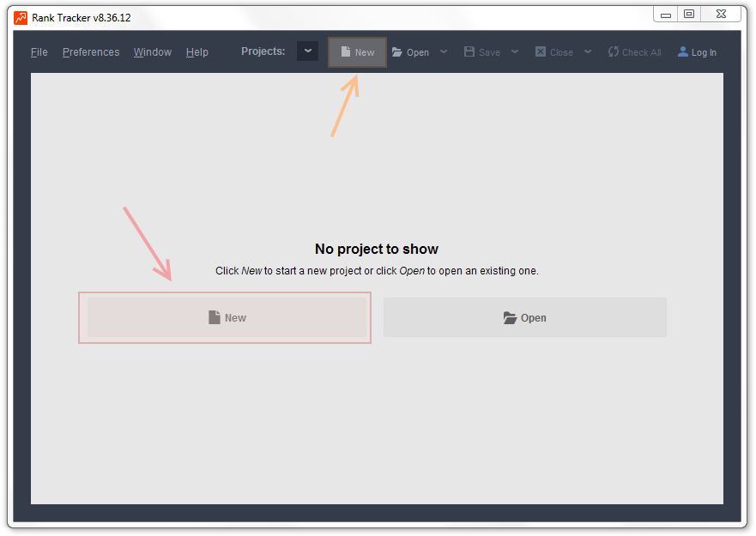756x536 pixels.
Task: Maximize the Rank Tracker window
Action: click(x=688, y=14)
